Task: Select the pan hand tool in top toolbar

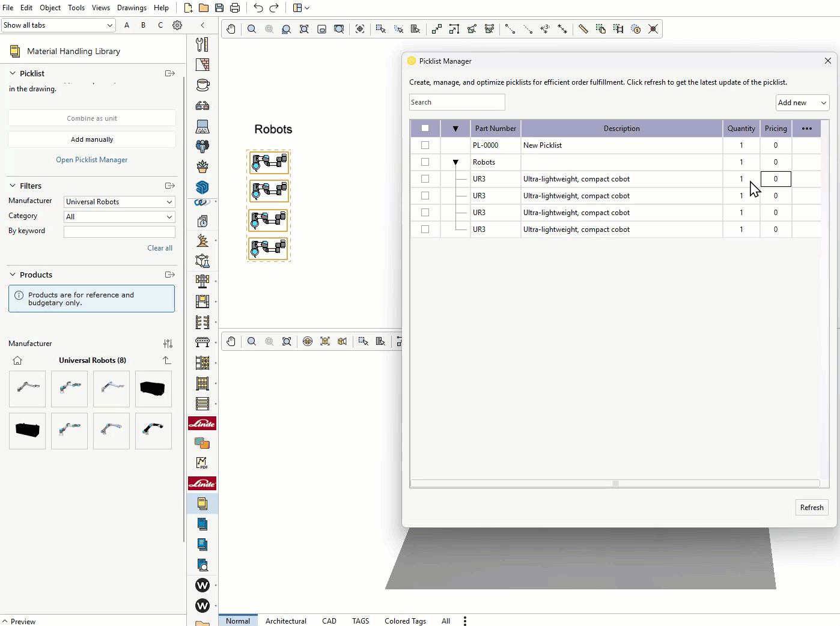Action: [231, 29]
